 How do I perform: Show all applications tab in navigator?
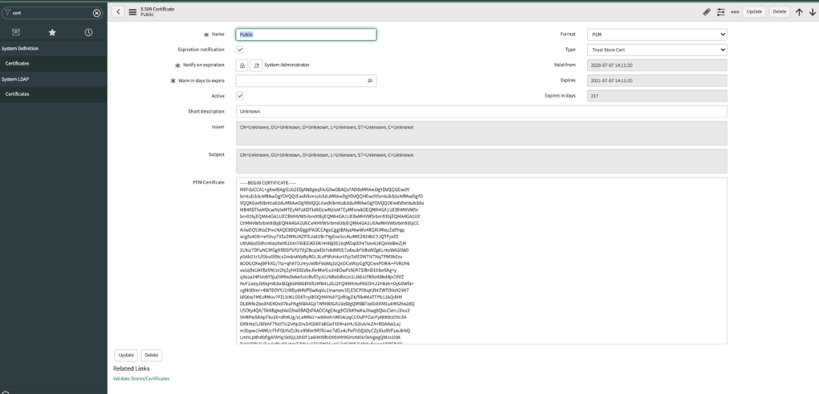point(16,32)
